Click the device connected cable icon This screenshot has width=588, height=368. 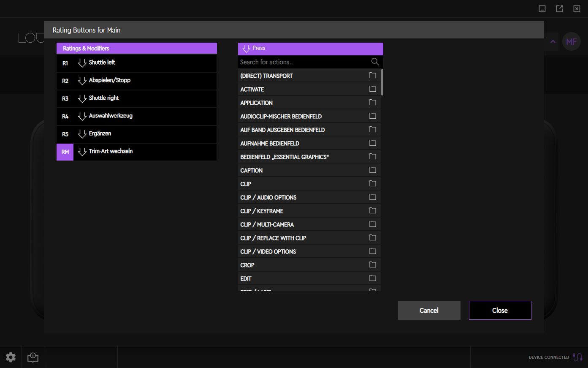tap(577, 357)
